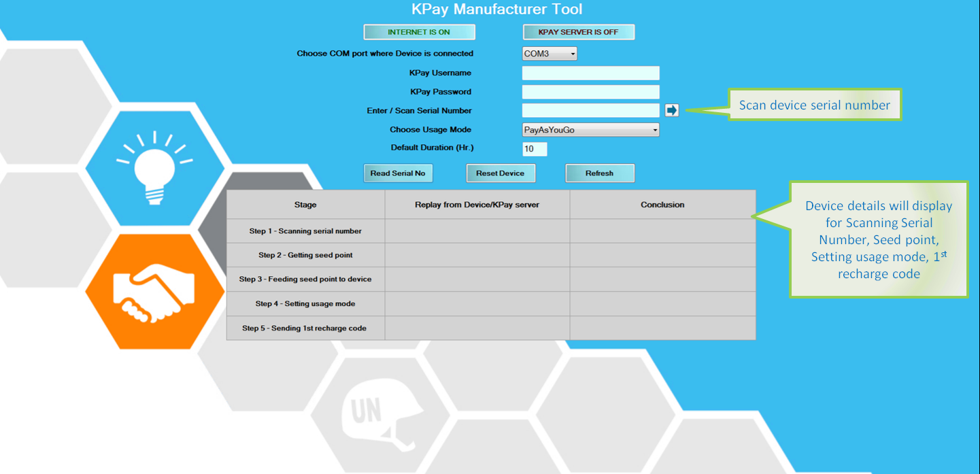
Task: Focus the KPay Password input field
Action: pyautogui.click(x=590, y=92)
